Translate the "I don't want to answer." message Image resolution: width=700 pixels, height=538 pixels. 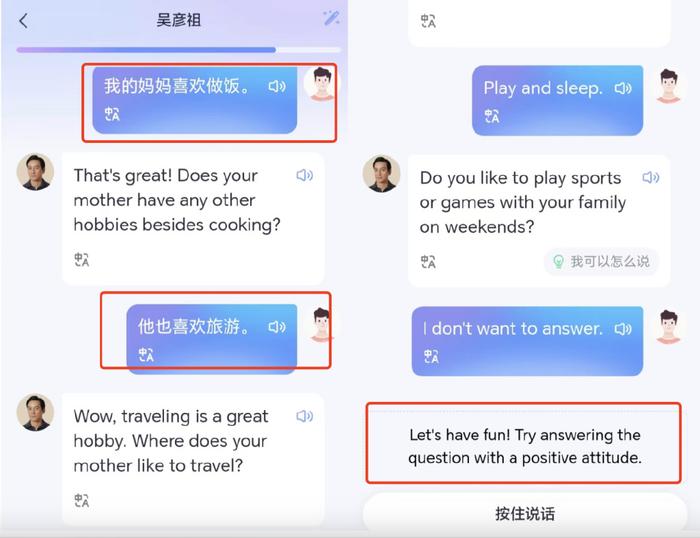(431, 356)
